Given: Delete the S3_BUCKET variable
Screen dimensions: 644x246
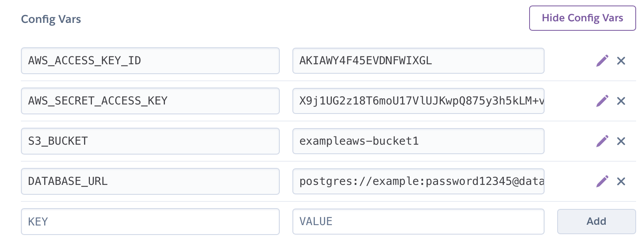Looking at the screenshot, I should point(621,141).
